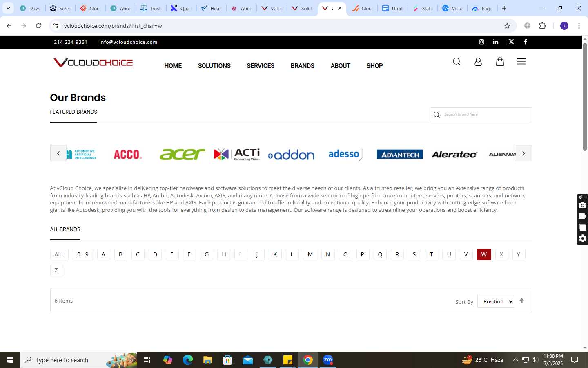Image resolution: width=588 pixels, height=368 pixels.
Task: Select the active W letter filter
Action: pyautogui.click(x=484, y=254)
